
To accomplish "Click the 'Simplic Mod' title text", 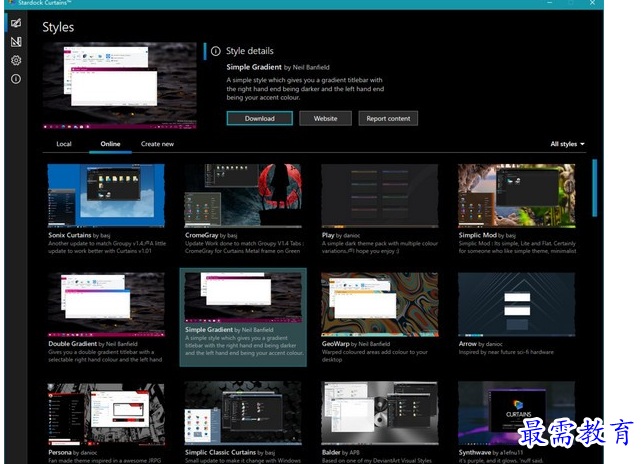I will tap(477, 235).
